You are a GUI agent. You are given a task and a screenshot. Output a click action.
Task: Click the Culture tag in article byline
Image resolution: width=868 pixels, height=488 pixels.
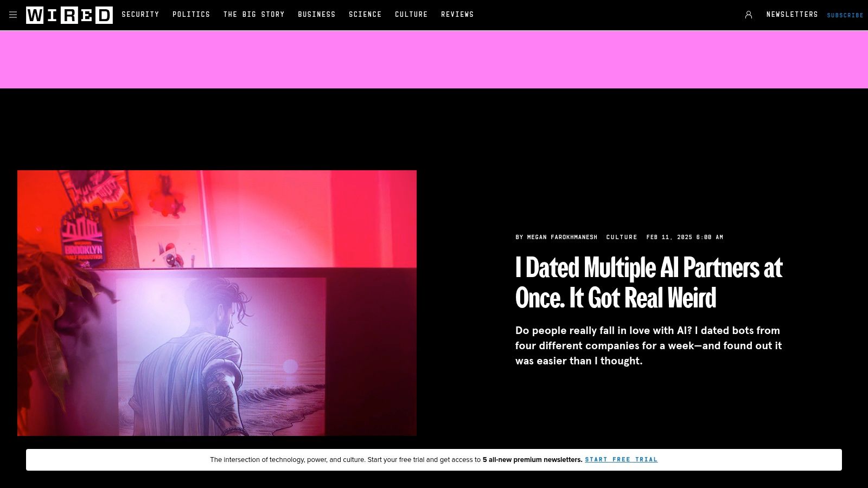tap(622, 237)
